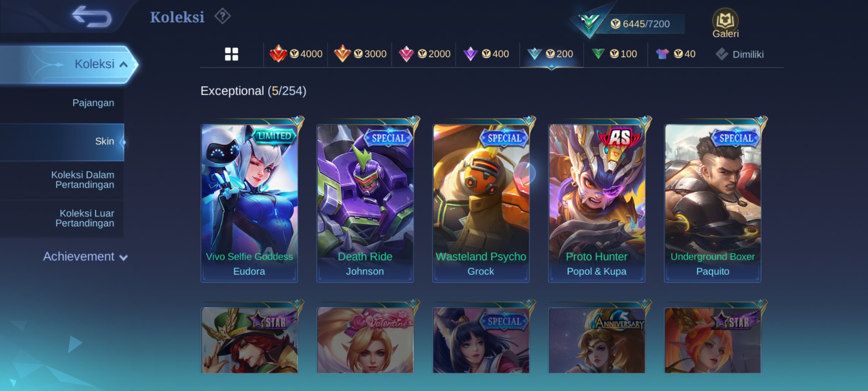Select the all-skins grid view icon
868x391 pixels.
(231, 54)
